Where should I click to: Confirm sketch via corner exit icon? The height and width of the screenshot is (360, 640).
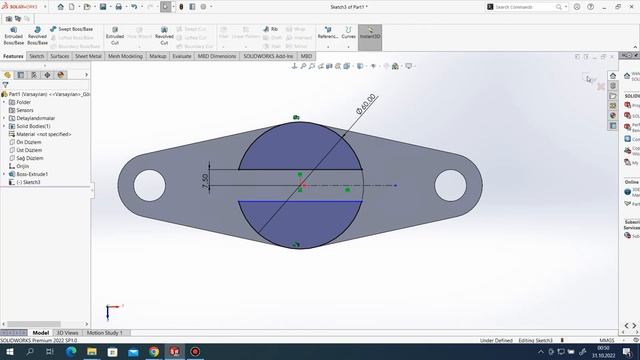tap(588, 79)
